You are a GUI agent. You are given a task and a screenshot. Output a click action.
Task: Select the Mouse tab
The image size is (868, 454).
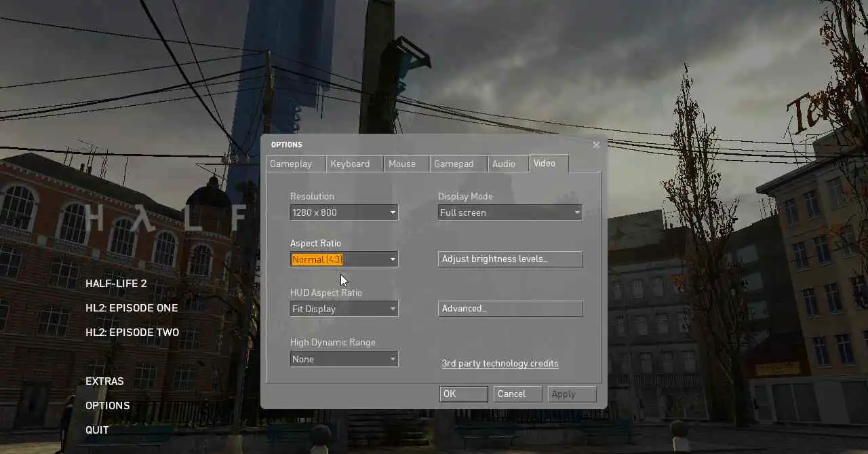(x=406, y=164)
